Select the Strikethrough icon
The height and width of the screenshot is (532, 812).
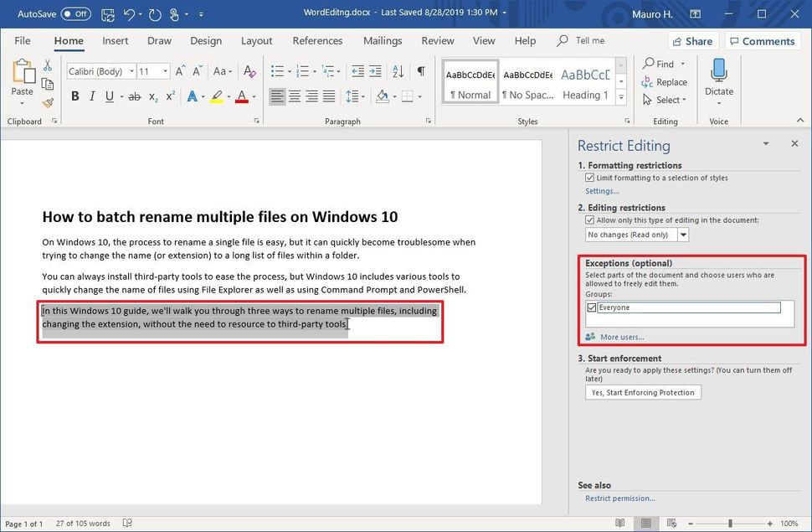point(134,96)
